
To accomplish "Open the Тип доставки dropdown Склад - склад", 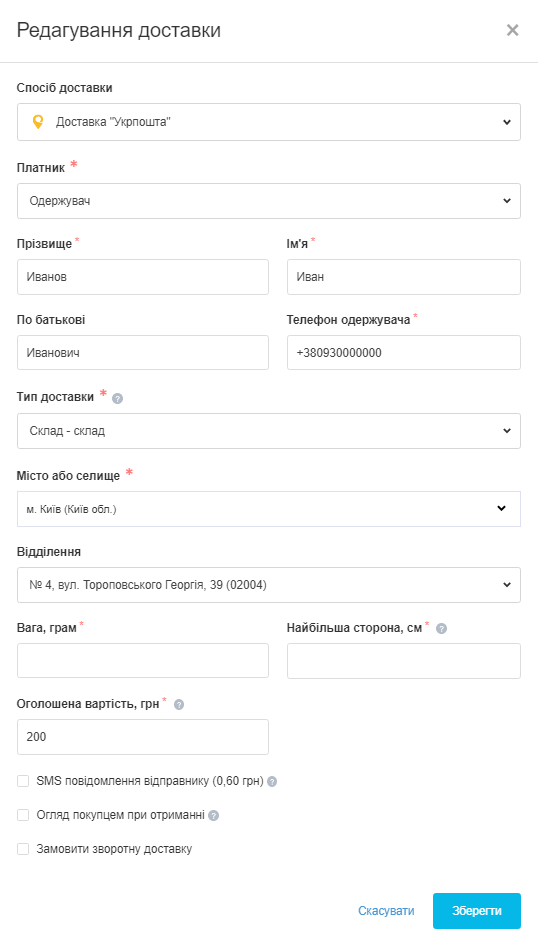I will click(269, 431).
